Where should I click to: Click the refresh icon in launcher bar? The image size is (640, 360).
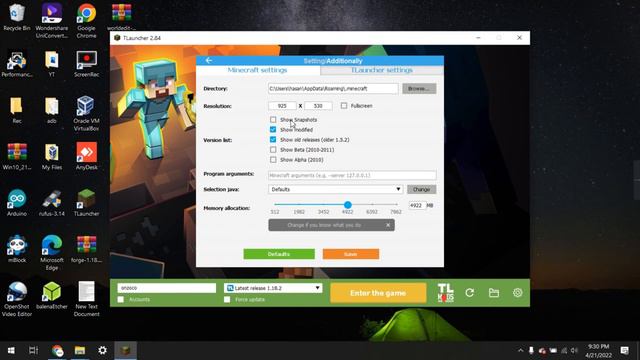[x=469, y=293]
